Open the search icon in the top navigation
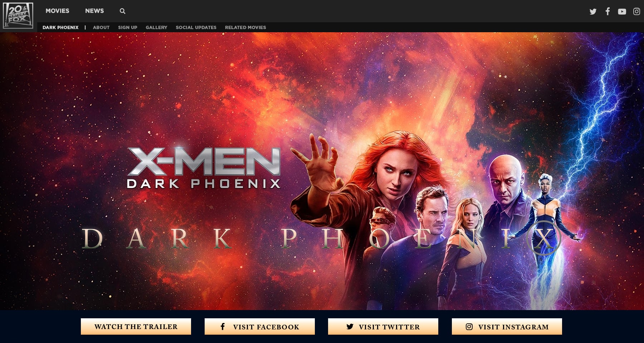Screen dimensions: 644x343 [x=122, y=11]
